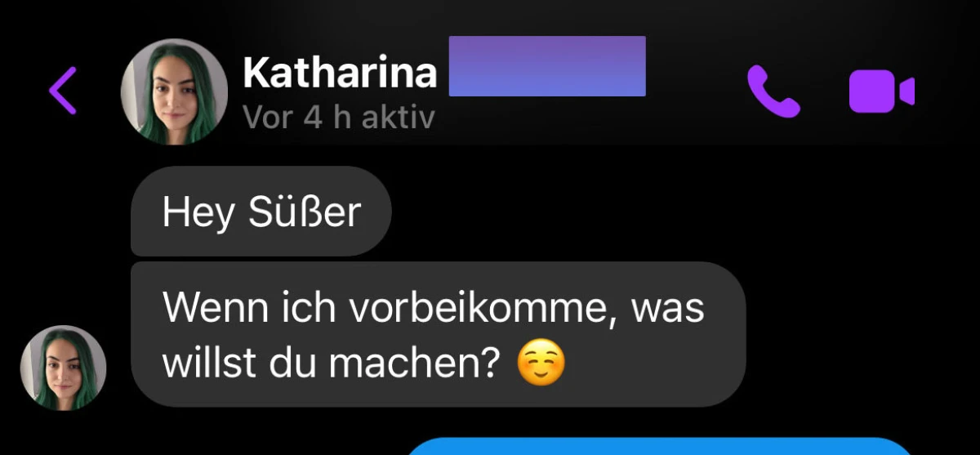Image resolution: width=980 pixels, height=455 pixels.
Task: Open contact details via name Katharina
Action: click(x=340, y=74)
